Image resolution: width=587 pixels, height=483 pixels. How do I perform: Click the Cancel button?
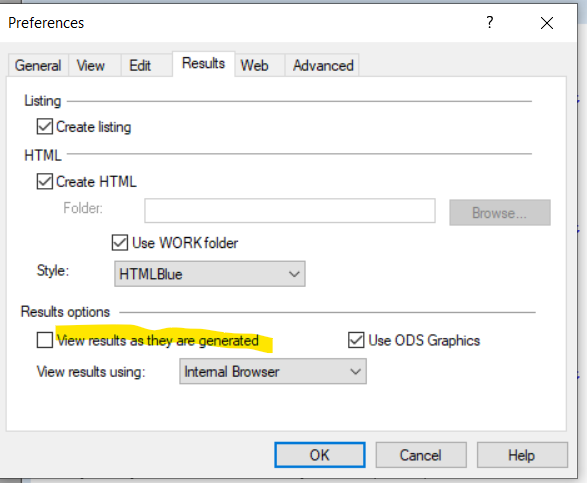421,455
